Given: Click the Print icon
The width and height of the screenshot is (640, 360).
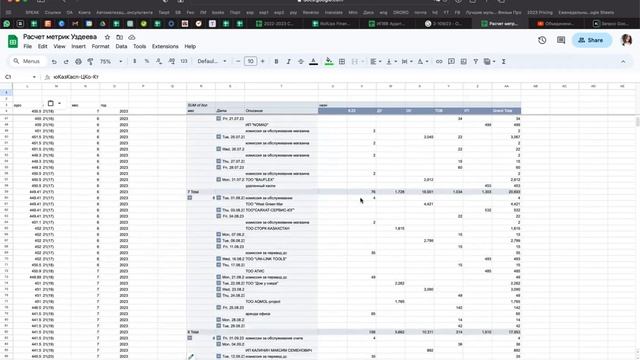Looking at the screenshot, I should pos(78,62).
